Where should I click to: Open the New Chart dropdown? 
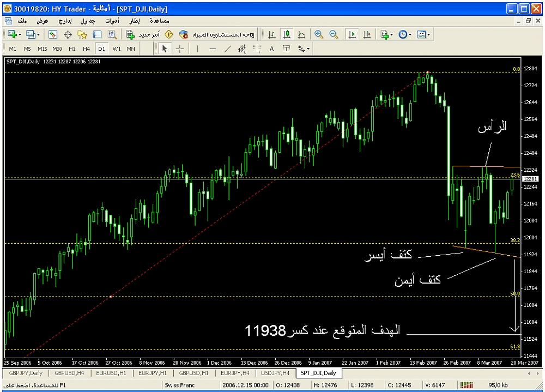coord(14,34)
